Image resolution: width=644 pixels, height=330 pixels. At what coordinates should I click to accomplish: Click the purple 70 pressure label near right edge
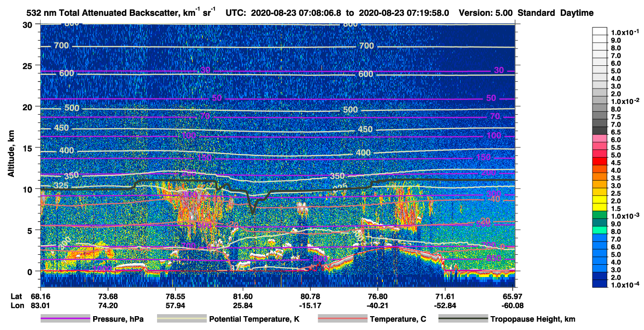(x=495, y=116)
